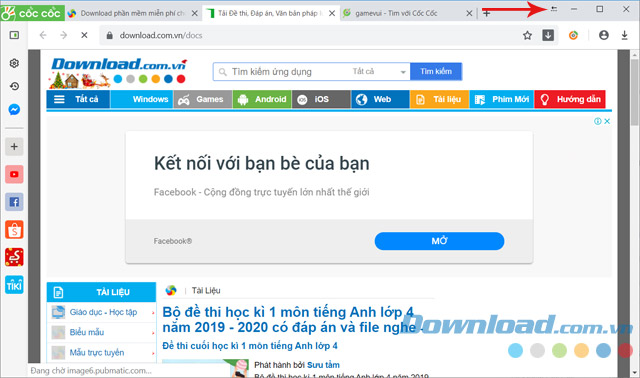Focus the Tìm kiếm ứng dụng search box
Screen dimensions: 640x378
point(282,72)
